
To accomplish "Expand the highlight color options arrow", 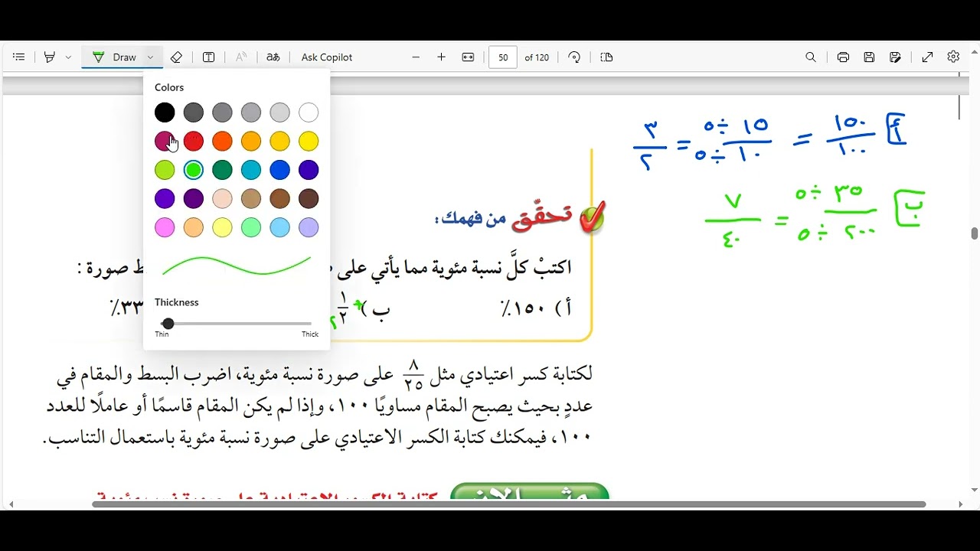I will coord(68,57).
